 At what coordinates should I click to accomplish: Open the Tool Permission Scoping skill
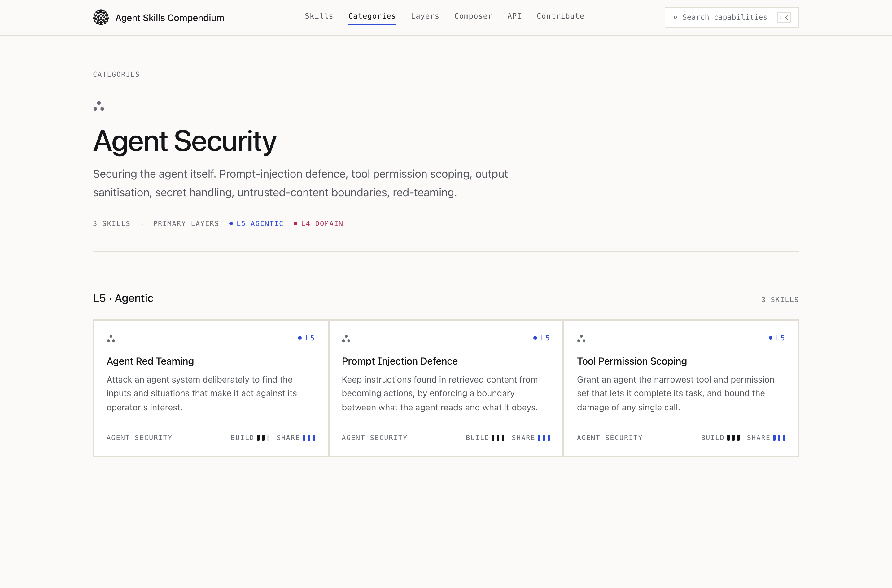(x=632, y=361)
